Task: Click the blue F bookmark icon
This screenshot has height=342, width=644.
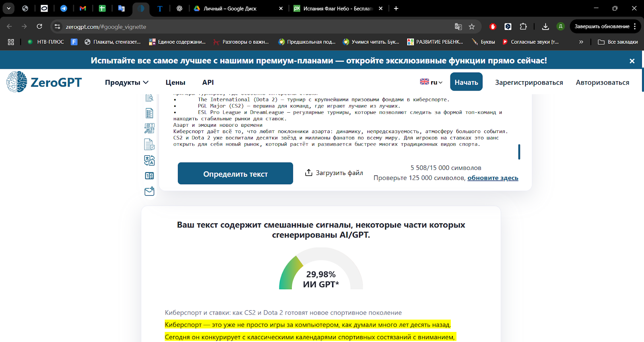Action: pos(74,42)
